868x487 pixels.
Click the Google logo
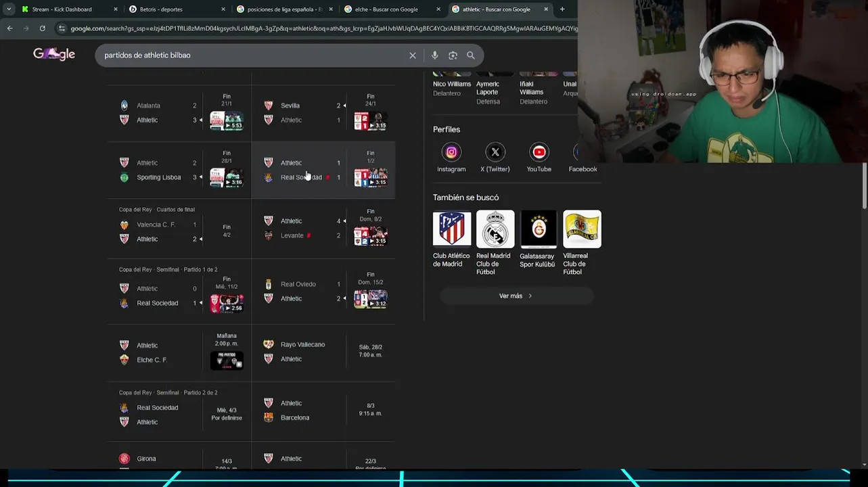tap(54, 54)
